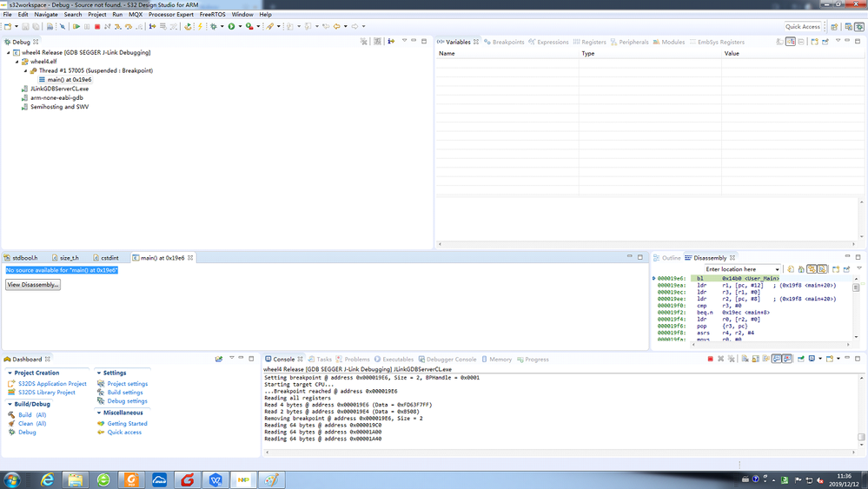This screenshot has height=489, width=868.
Task: Click the View Disassembly button
Action: [33, 284]
